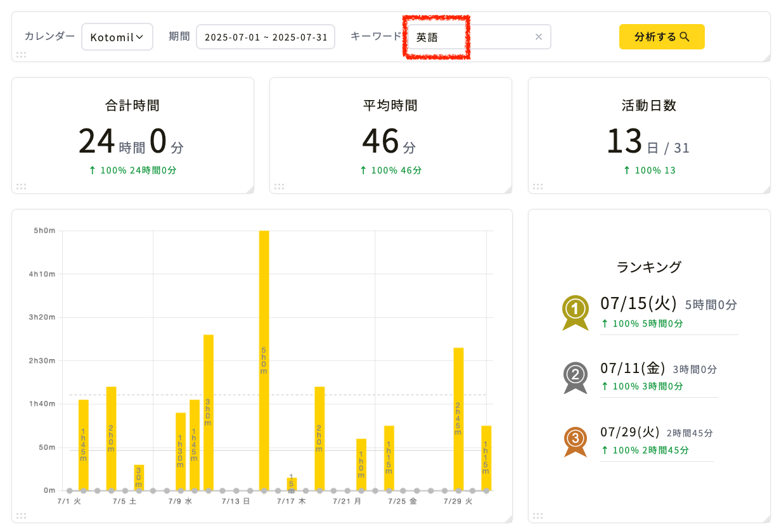Run analysis with the 分析する button

(x=662, y=37)
